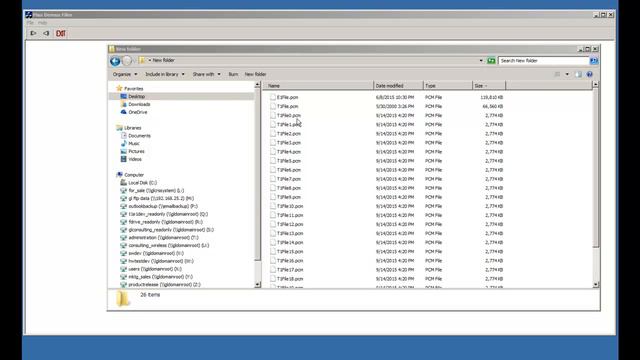The width and height of the screenshot is (640, 360).
Task: Click the Music note icon
Action: tap(124, 143)
